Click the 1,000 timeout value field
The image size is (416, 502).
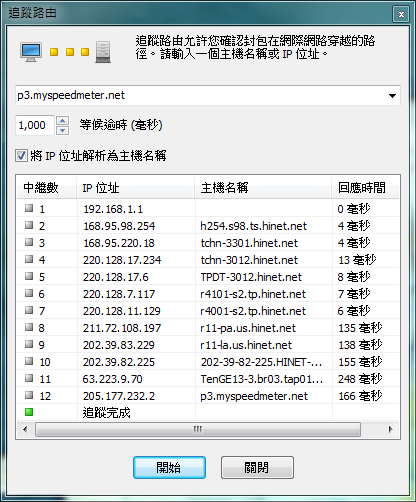(x=35, y=125)
